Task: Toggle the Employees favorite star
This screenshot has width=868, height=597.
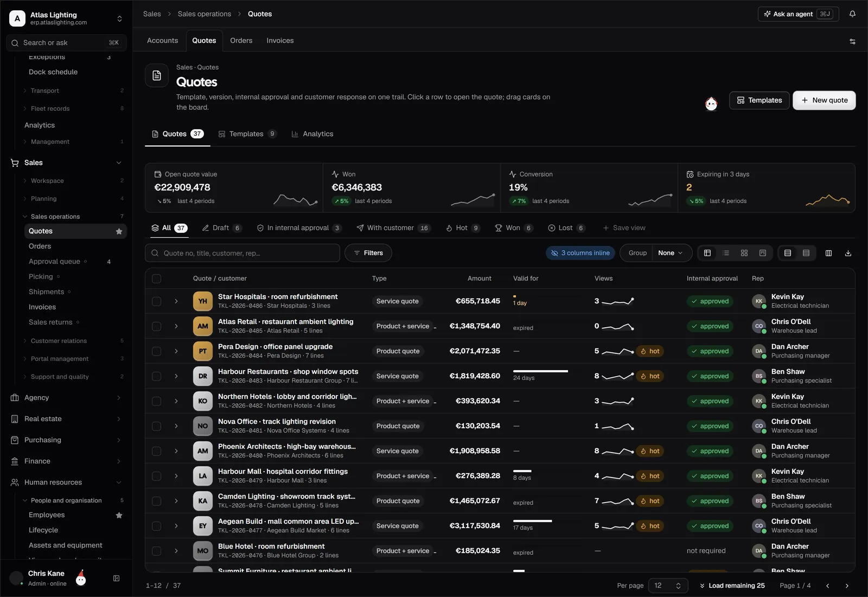Action: click(x=119, y=515)
